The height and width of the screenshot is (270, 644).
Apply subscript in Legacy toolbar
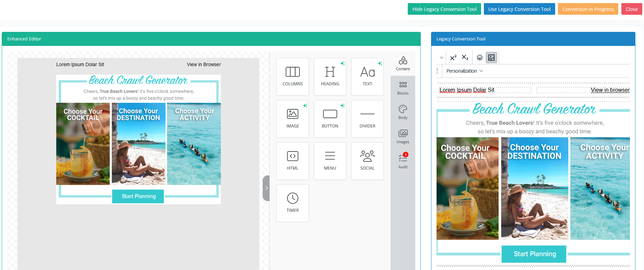(465, 58)
